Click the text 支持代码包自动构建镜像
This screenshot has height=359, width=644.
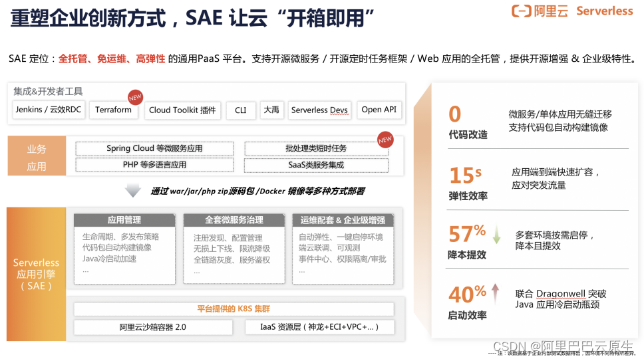558,128
